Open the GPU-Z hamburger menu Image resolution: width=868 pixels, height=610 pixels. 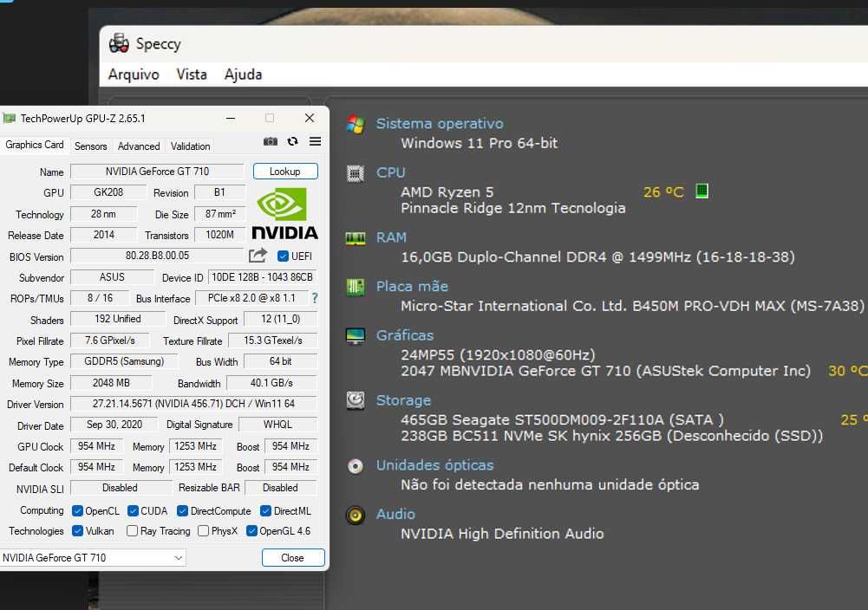tap(315, 141)
